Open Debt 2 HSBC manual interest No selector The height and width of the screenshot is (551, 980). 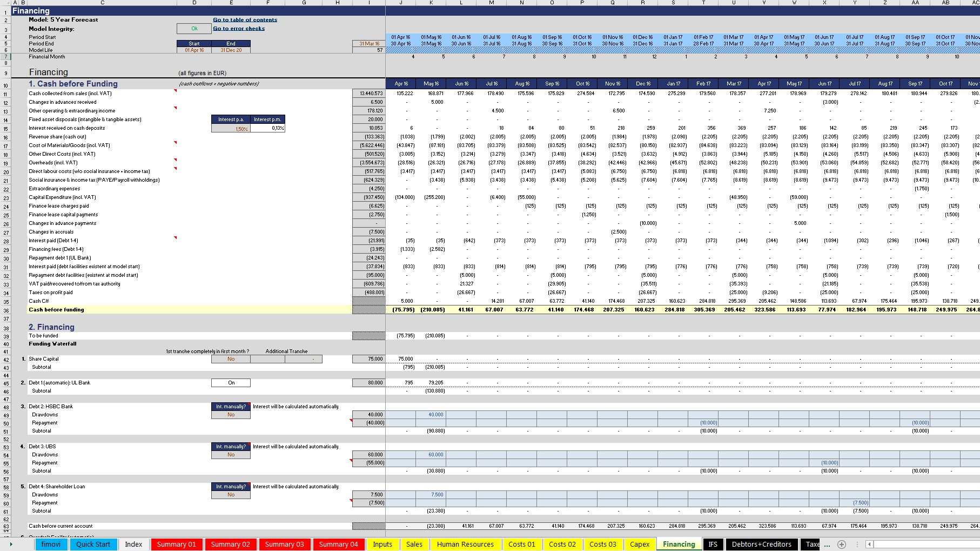point(231,415)
